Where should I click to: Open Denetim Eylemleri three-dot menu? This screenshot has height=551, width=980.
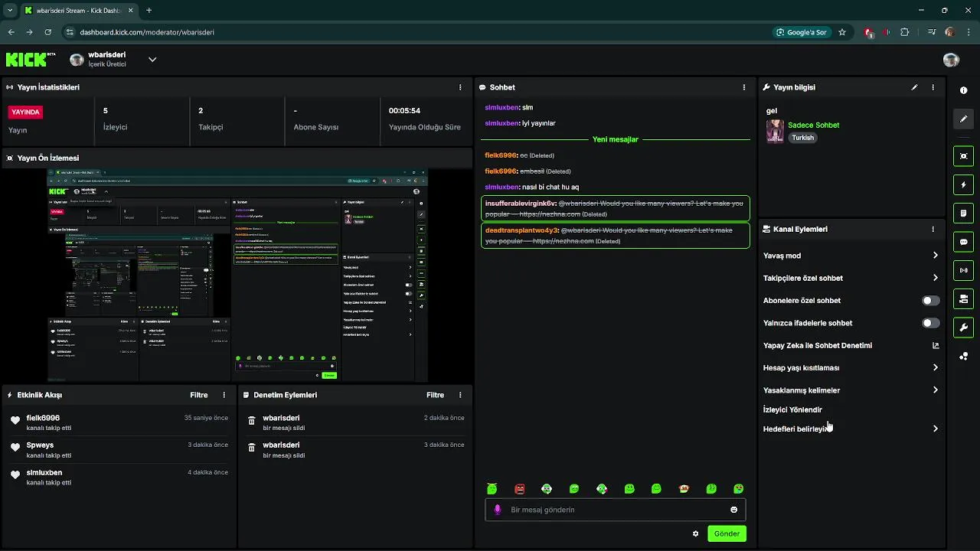[460, 395]
